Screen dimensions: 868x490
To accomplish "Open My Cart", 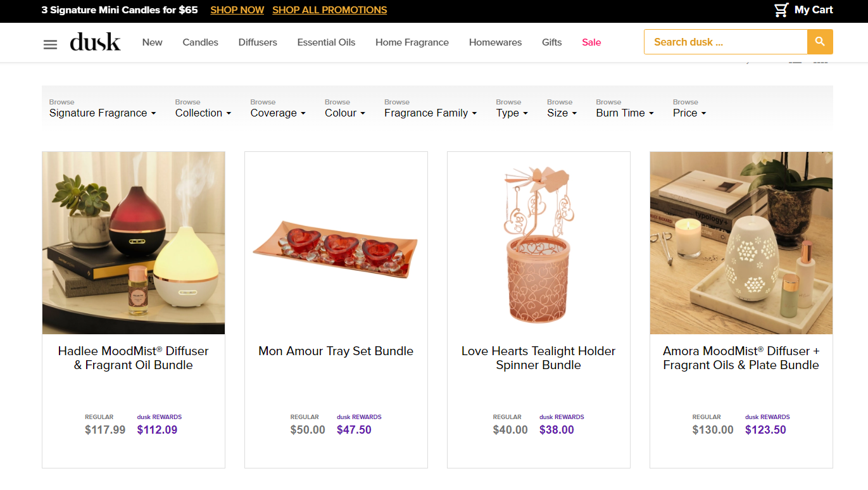I will click(803, 10).
